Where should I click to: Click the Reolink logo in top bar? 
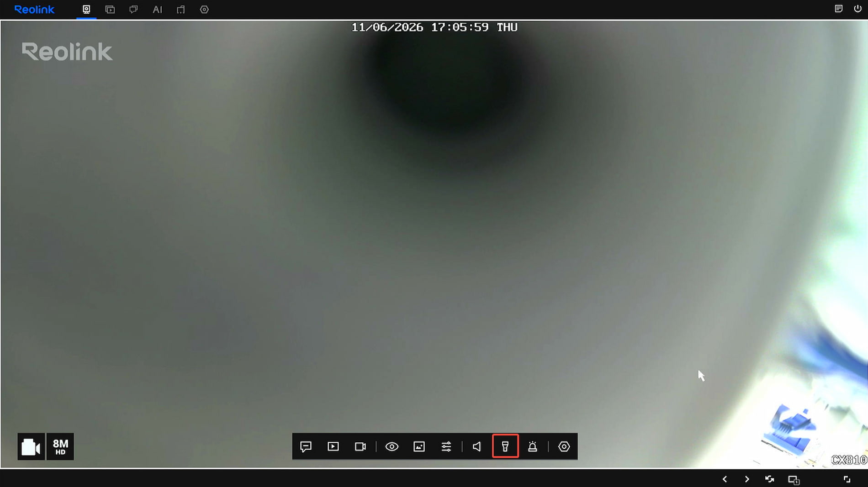coord(34,9)
